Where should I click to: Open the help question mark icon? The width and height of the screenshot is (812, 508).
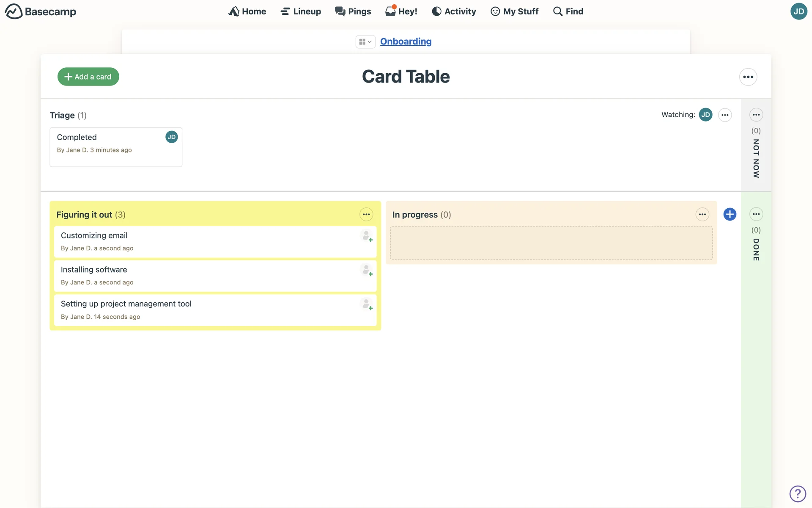tap(797, 494)
